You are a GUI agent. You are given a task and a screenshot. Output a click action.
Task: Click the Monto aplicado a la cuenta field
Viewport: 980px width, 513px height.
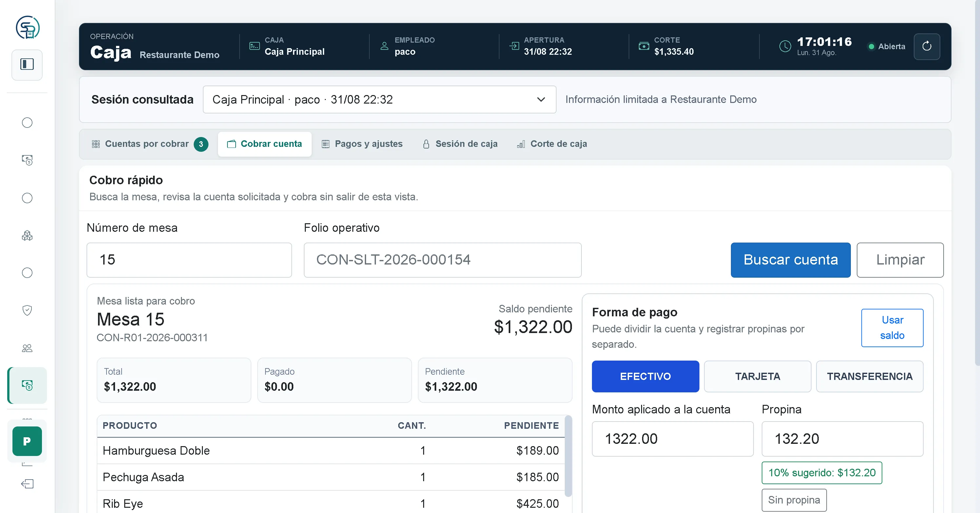[x=673, y=439]
